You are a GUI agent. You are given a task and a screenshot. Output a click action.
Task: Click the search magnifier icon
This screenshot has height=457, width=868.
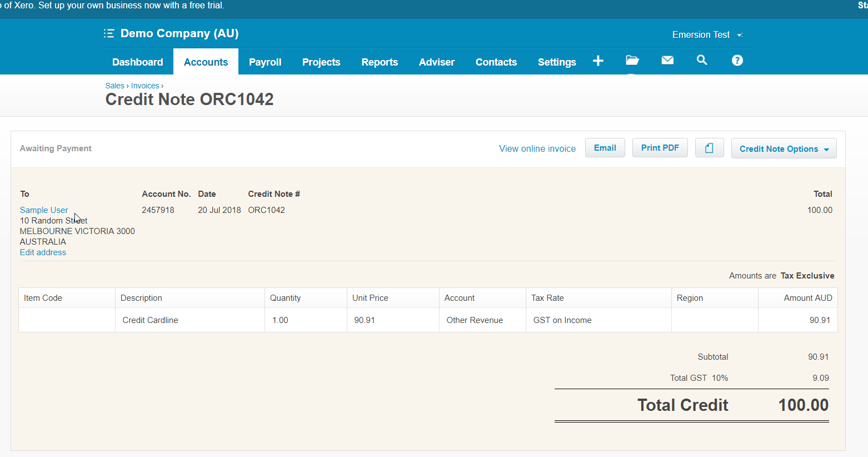(702, 61)
